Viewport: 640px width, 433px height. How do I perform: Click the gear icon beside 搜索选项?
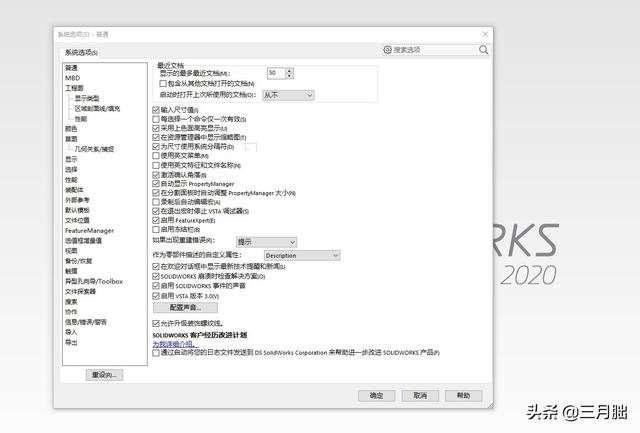[387, 50]
